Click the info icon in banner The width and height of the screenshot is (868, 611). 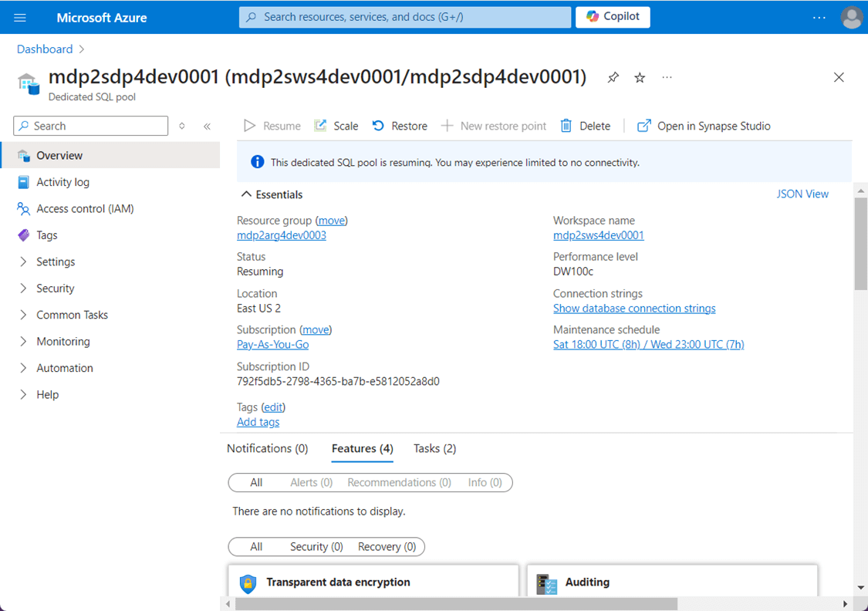pyautogui.click(x=258, y=161)
